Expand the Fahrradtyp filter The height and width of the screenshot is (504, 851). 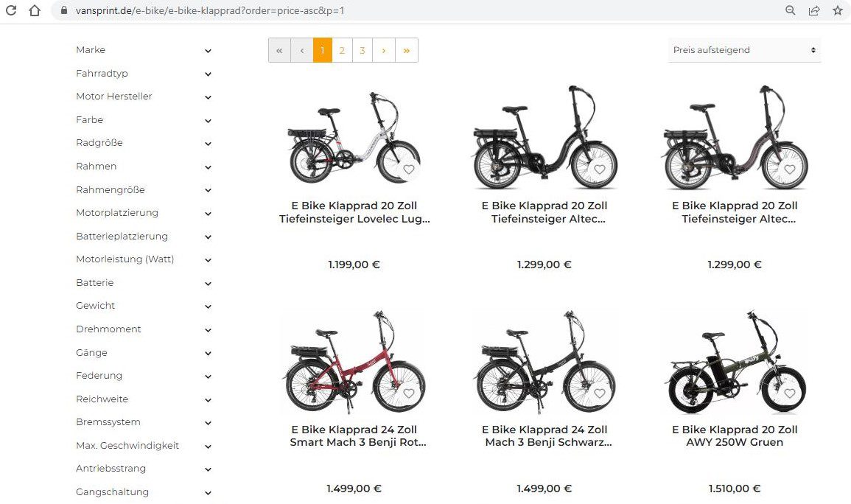(143, 73)
